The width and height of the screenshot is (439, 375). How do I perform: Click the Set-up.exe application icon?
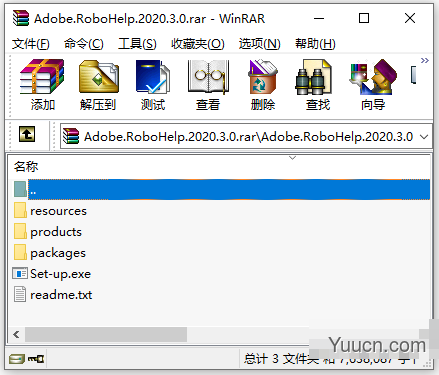tap(20, 274)
